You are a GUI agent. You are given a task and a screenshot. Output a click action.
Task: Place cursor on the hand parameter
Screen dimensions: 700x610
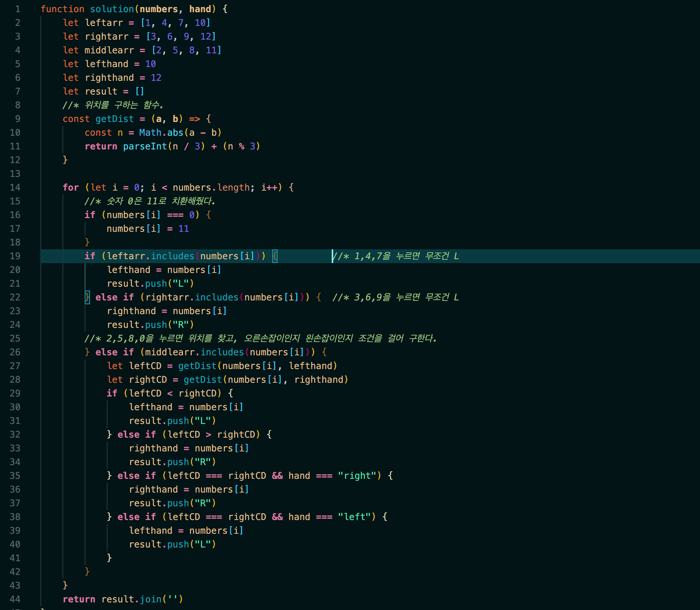[200, 9]
